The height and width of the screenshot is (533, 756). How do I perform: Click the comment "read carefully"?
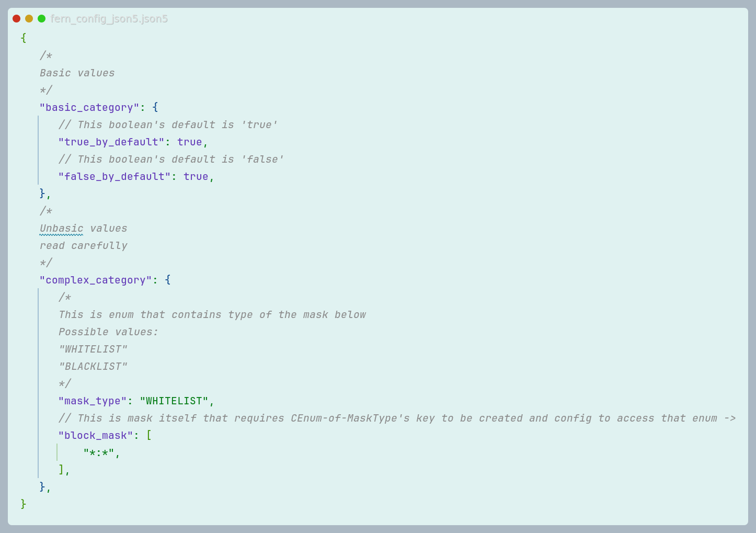click(x=84, y=245)
